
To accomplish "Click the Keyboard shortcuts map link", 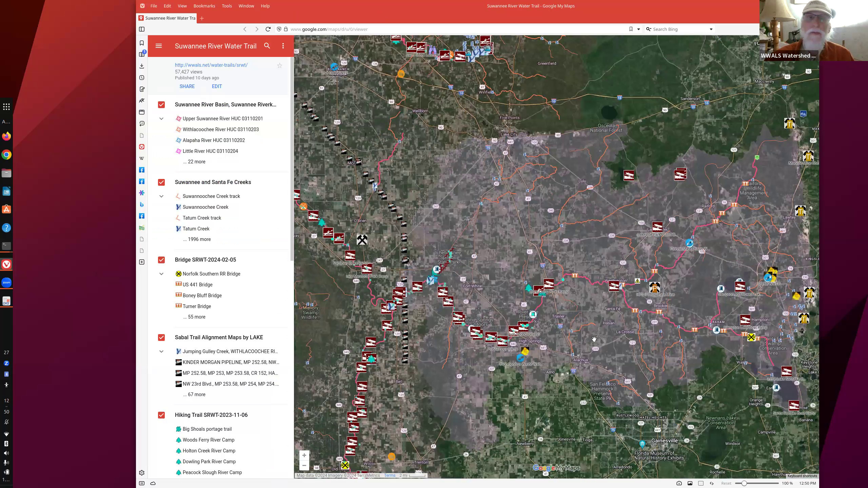I will pos(802,476).
